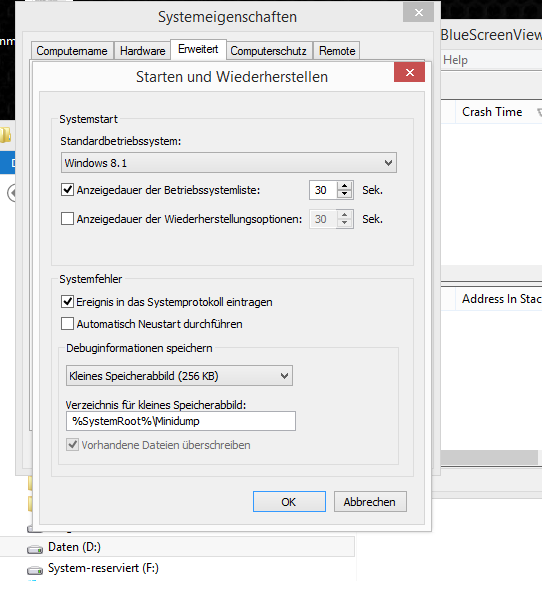Click the BlueScreenView horizontal scrollbar

coord(489,458)
